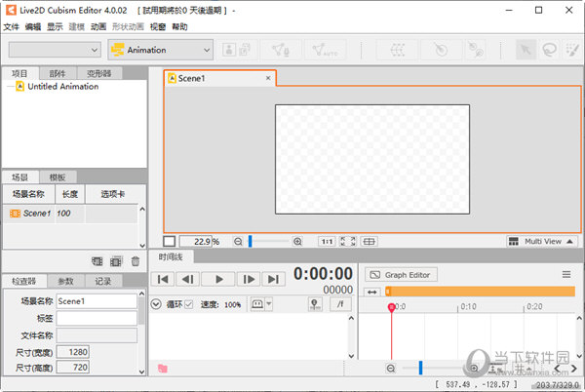The width and height of the screenshot is (585, 392).
Task: Click the automatic mesh AUTO icon
Action: tap(325, 50)
